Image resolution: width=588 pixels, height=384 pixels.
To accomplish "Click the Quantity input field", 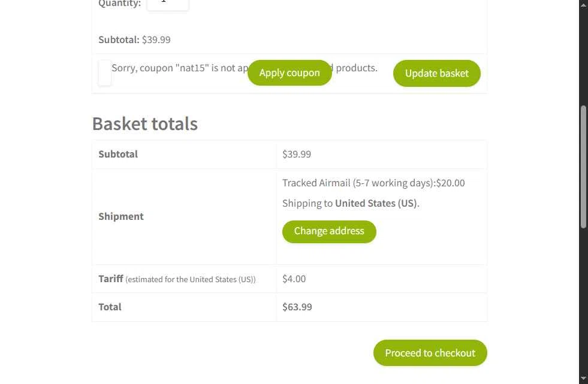I will tap(168, 4).
